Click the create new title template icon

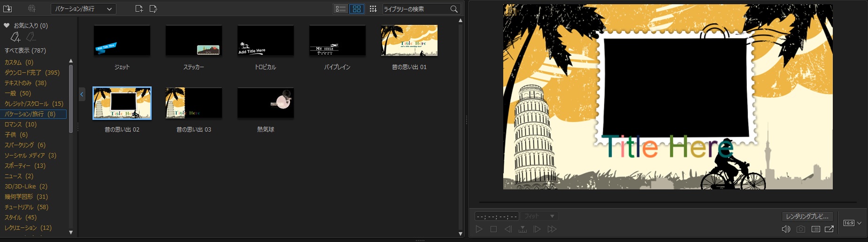point(139,8)
